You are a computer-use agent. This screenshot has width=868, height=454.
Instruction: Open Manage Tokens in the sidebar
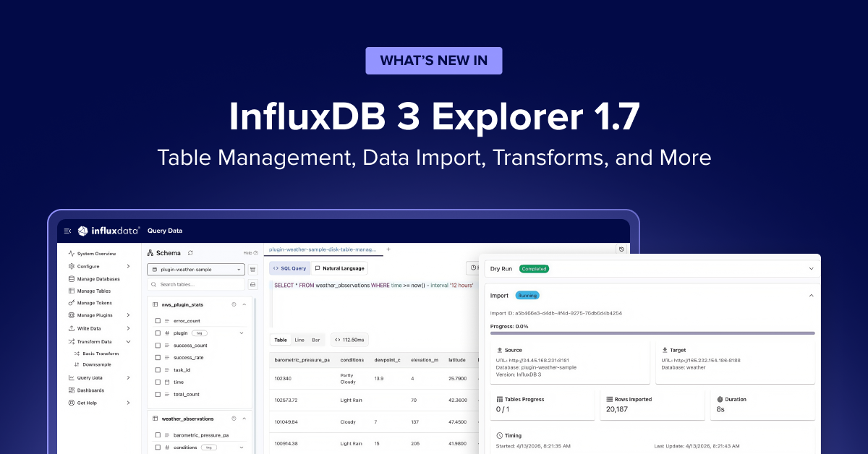click(x=90, y=303)
